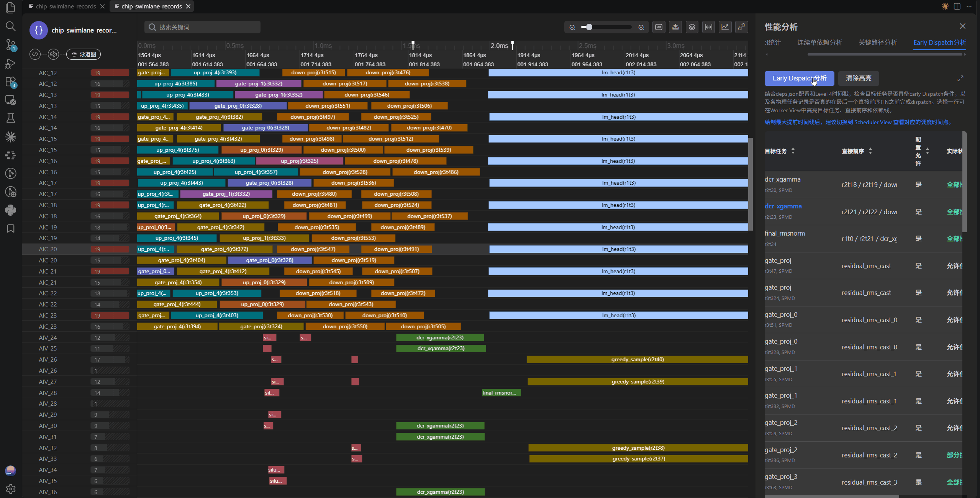Image resolution: width=980 pixels, height=498 pixels.
Task: Click the timeline marker near 1.5ms
Action: click(x=413, y=45)
